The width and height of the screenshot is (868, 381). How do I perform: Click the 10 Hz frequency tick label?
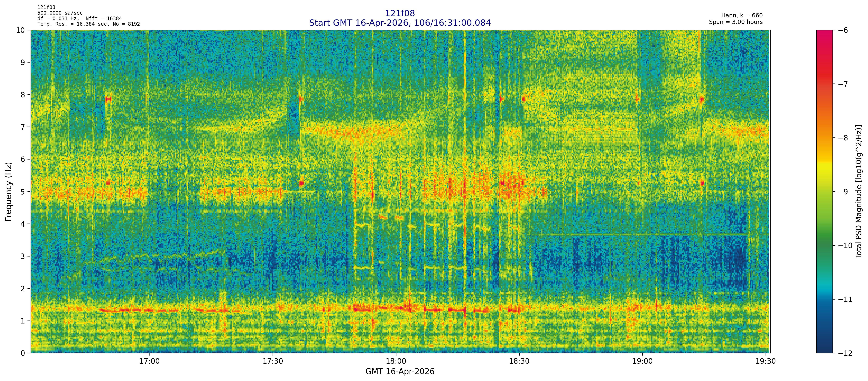[x=20, y=30]
